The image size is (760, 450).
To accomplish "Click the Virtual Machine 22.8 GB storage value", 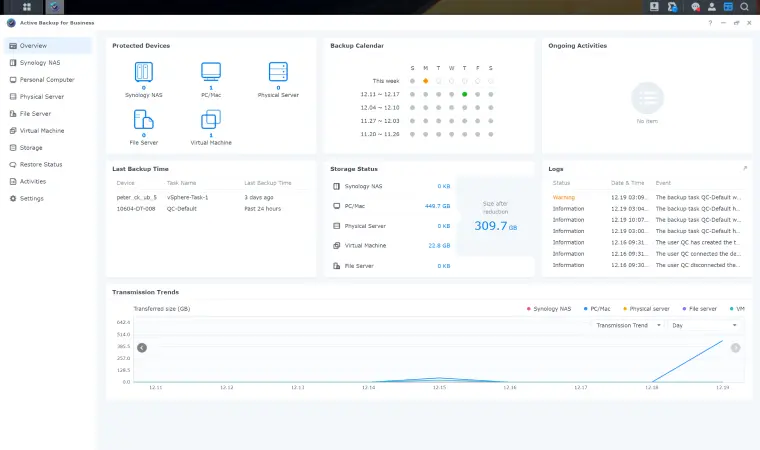I will (439, 246).
